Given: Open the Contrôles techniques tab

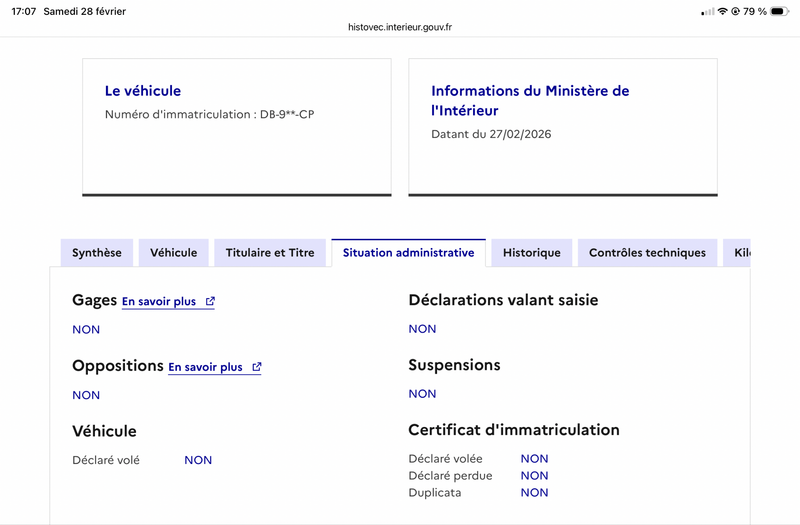Looking at the screenshot, I should (x=647, y=253).
